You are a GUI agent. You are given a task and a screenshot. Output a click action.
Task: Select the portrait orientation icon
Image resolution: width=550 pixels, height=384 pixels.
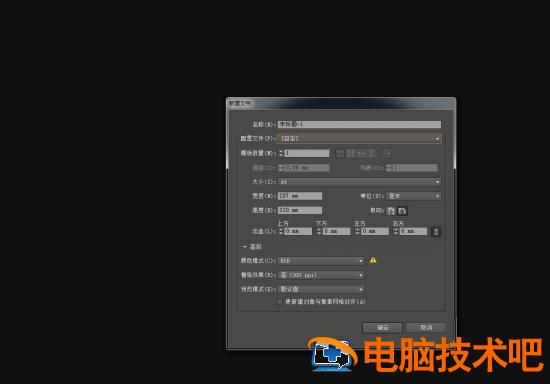pos(391,211)
